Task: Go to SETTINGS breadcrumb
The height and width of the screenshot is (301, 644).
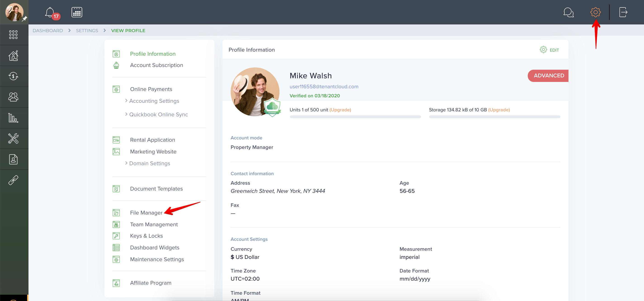Action: (87, 31)
